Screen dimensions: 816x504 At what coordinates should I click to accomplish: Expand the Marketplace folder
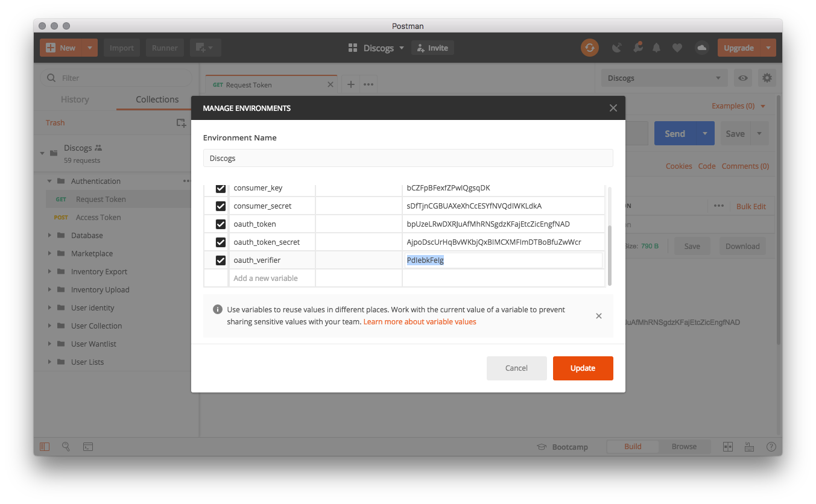tap(49, 253)
